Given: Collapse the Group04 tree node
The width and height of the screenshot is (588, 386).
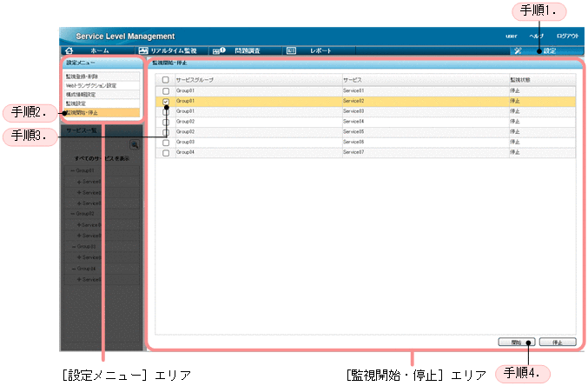Looking at the screenshot, I should [x=74, y=269].
